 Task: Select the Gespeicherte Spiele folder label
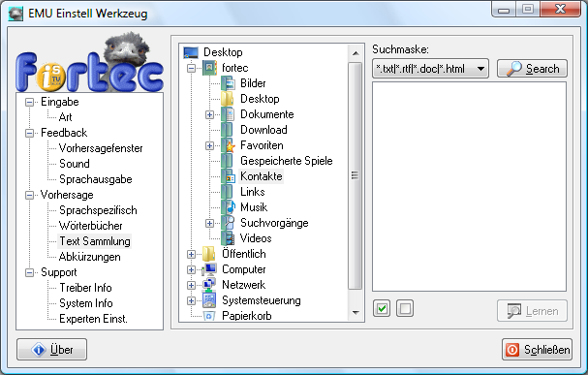tap(286, 161)
